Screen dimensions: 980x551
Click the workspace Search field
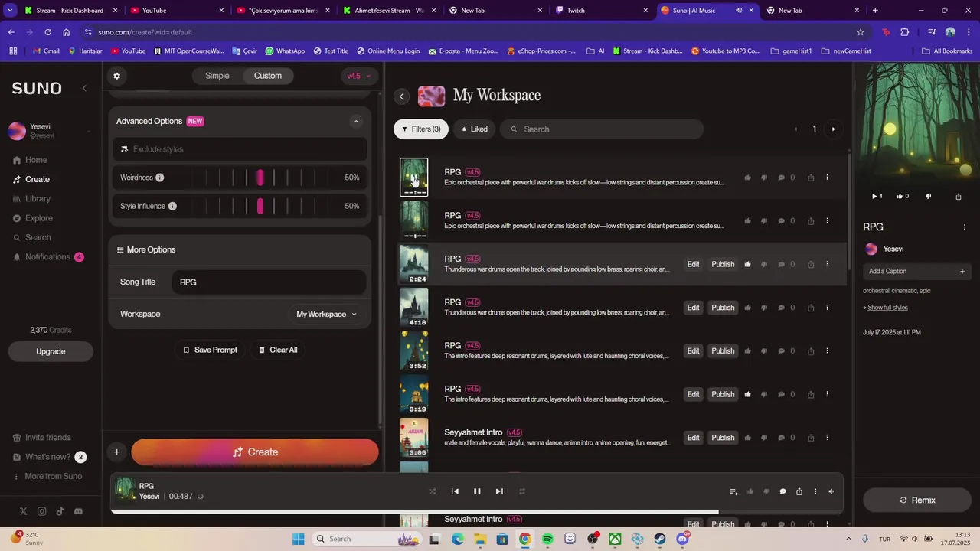click(602, 129)
